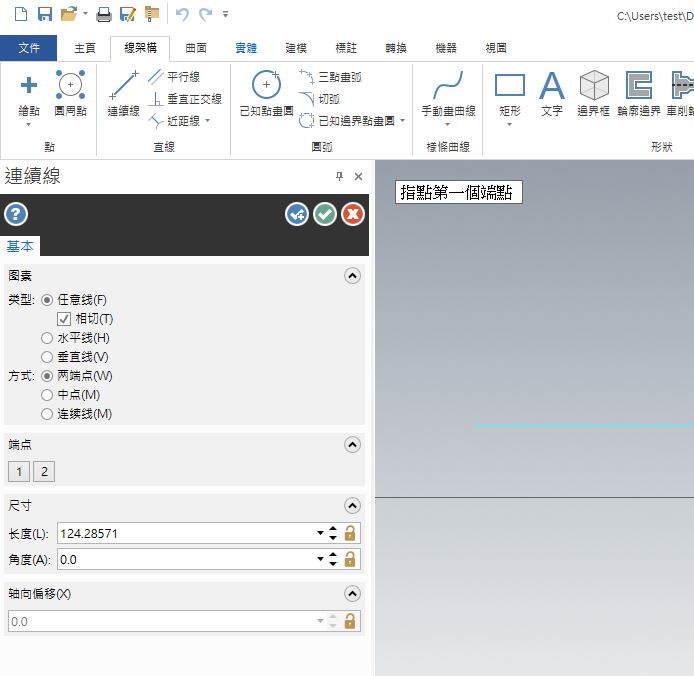
Task: Open the 文件 menu
Action: (x=29, y=48)
